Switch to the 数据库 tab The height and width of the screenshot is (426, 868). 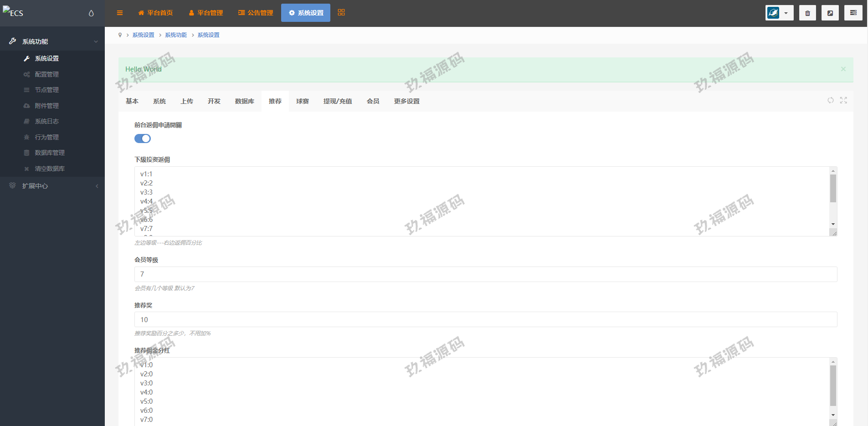(245, 101)
